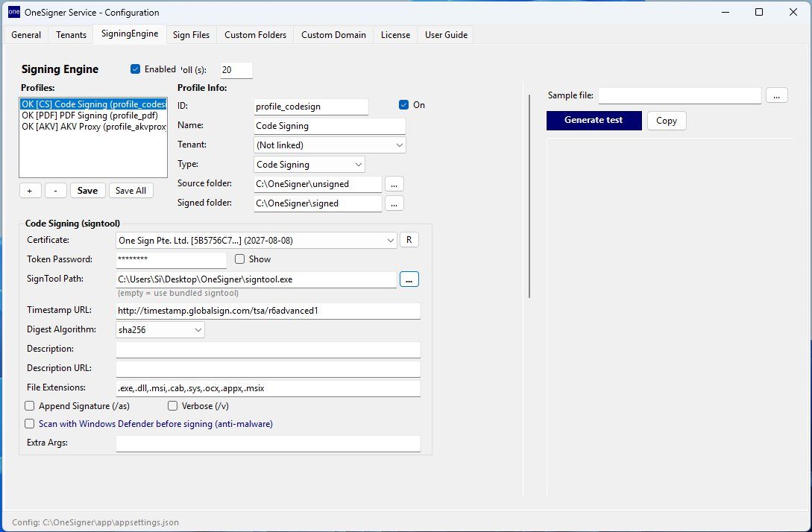Click the Save All button

(130, 191)
